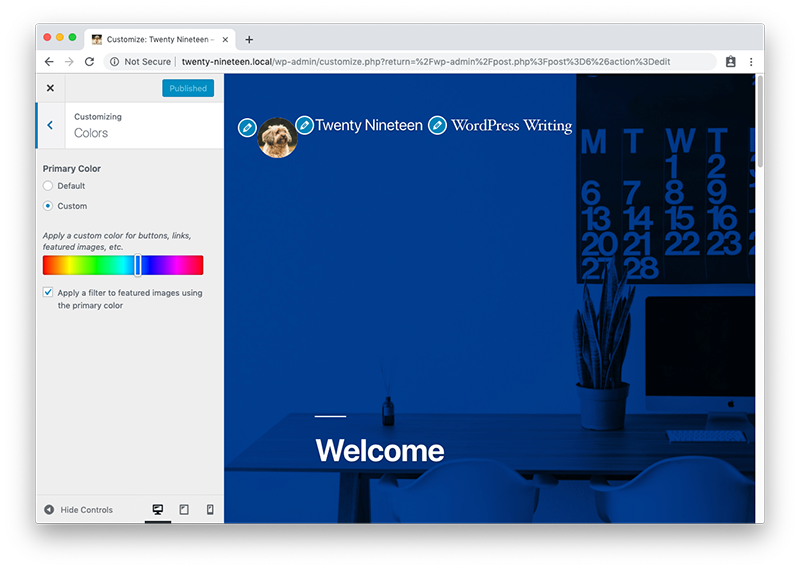Click the browser forward arrow

click(69, 62)
